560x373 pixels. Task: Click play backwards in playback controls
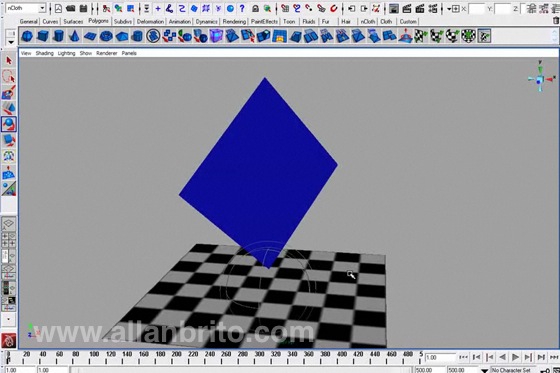coord(502,357)
